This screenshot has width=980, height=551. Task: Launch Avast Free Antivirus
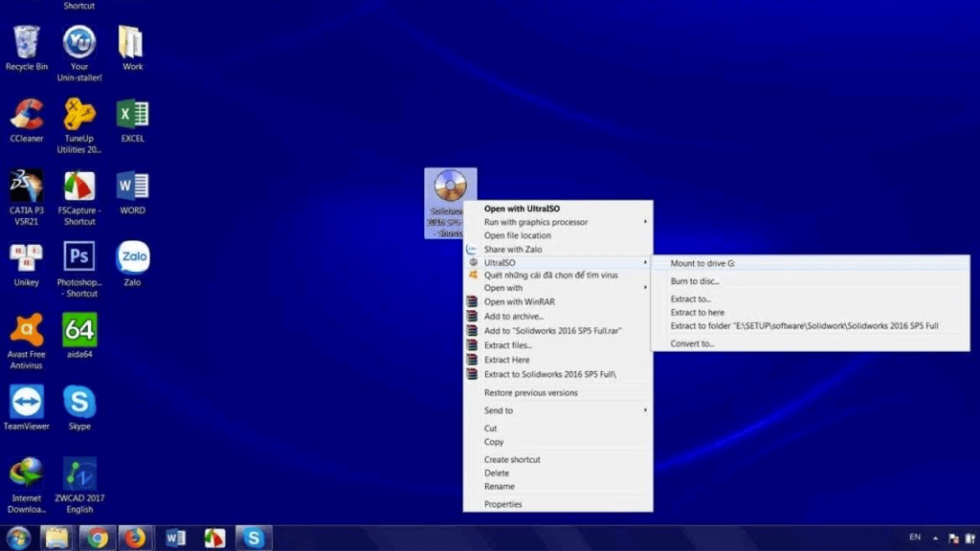pos(26,332)
